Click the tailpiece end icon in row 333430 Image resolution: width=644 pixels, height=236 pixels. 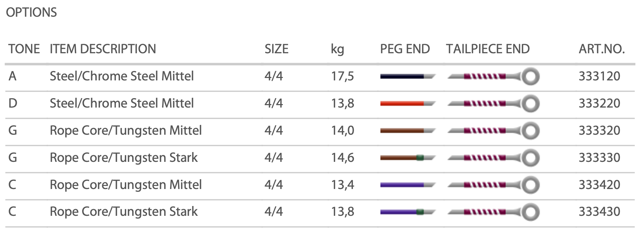click(x=493, y=212)
